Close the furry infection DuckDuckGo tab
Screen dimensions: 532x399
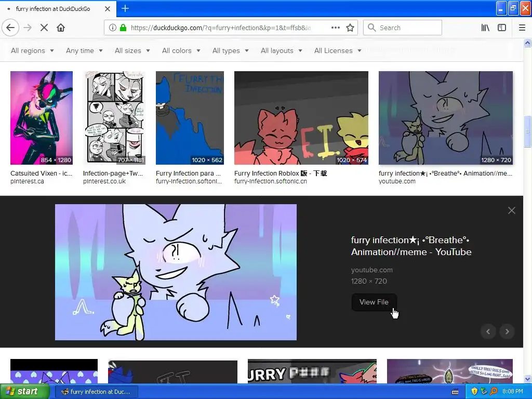point(108,9)
